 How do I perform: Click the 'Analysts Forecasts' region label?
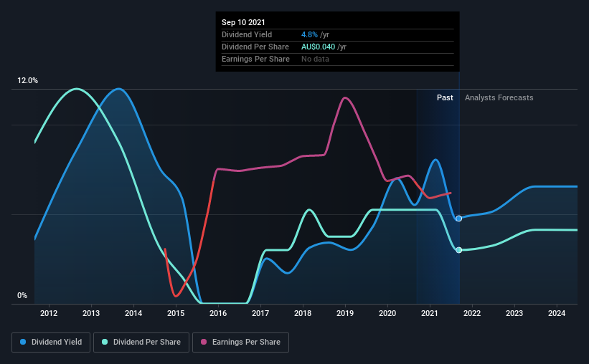tap(499, 97)
